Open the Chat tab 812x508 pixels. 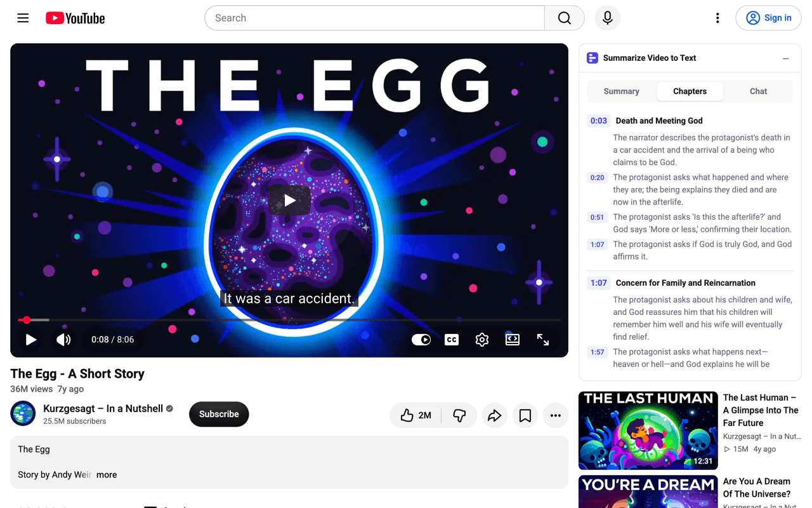tap(758, 91)
